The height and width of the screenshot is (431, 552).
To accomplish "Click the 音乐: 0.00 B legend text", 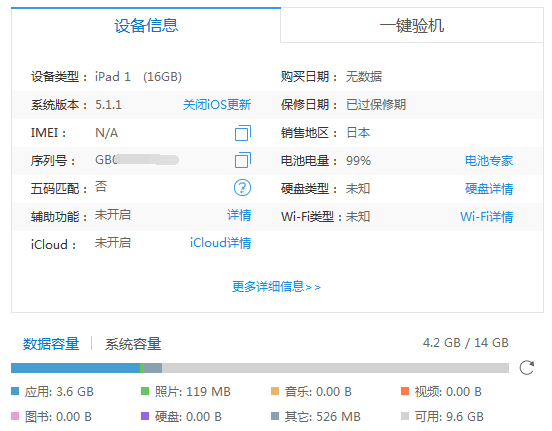I will 318,392.
